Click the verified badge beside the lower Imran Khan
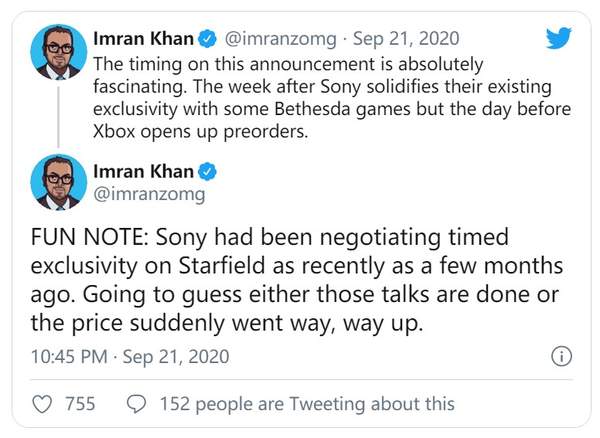The height and width of the screenshot is (438, 600). pos(204,170)
